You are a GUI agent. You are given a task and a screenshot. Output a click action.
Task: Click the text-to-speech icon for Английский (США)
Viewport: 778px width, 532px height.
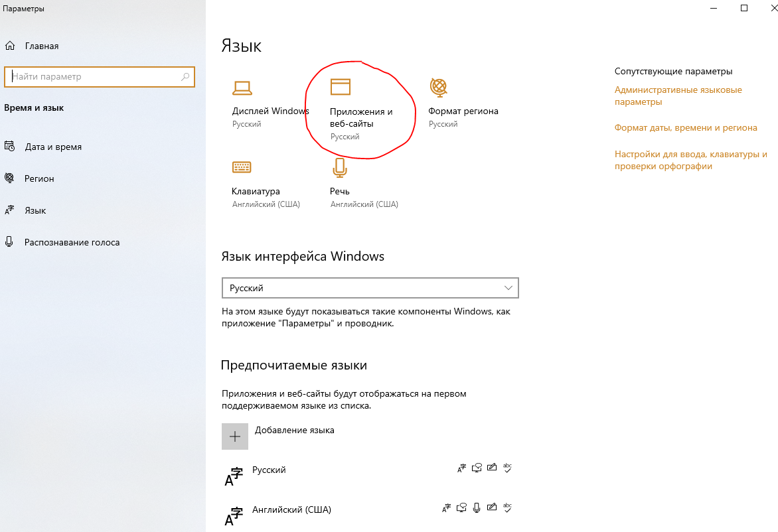[x=462, y=507]
